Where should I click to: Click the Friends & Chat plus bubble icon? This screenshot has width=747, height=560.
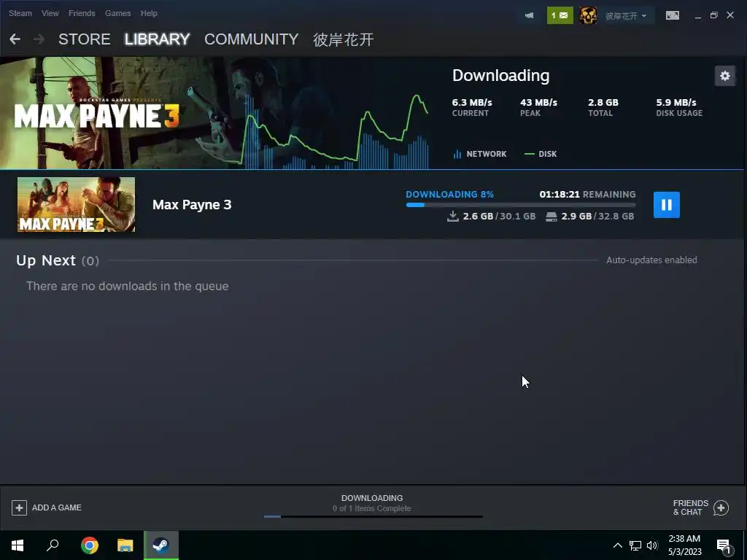[721, 507]
